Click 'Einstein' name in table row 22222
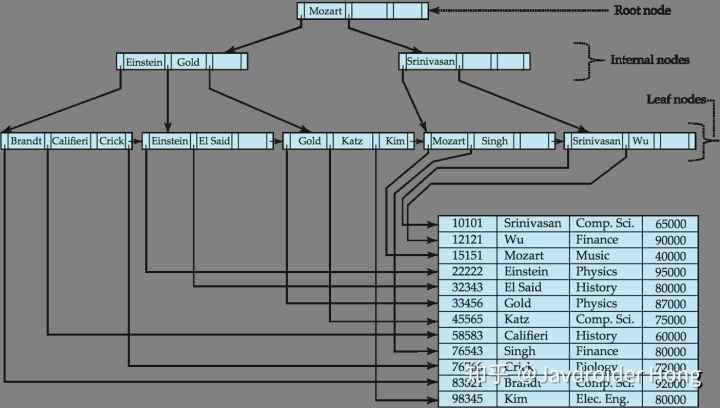 (526, 272)
